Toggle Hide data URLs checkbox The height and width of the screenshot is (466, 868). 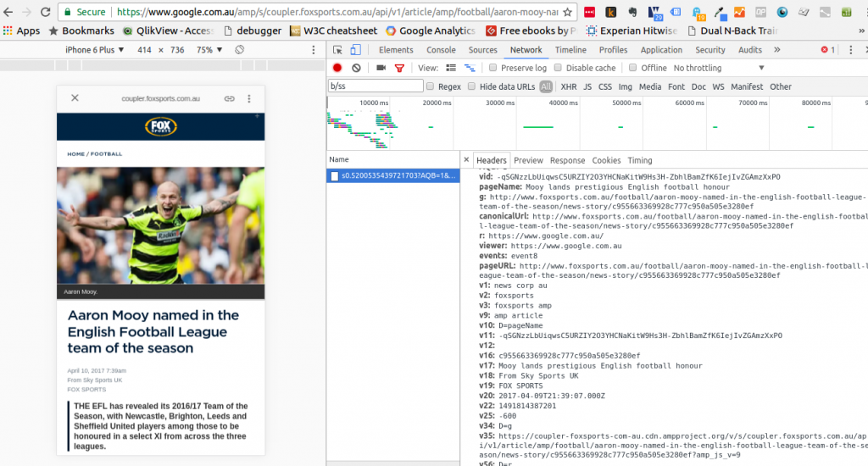471,86
